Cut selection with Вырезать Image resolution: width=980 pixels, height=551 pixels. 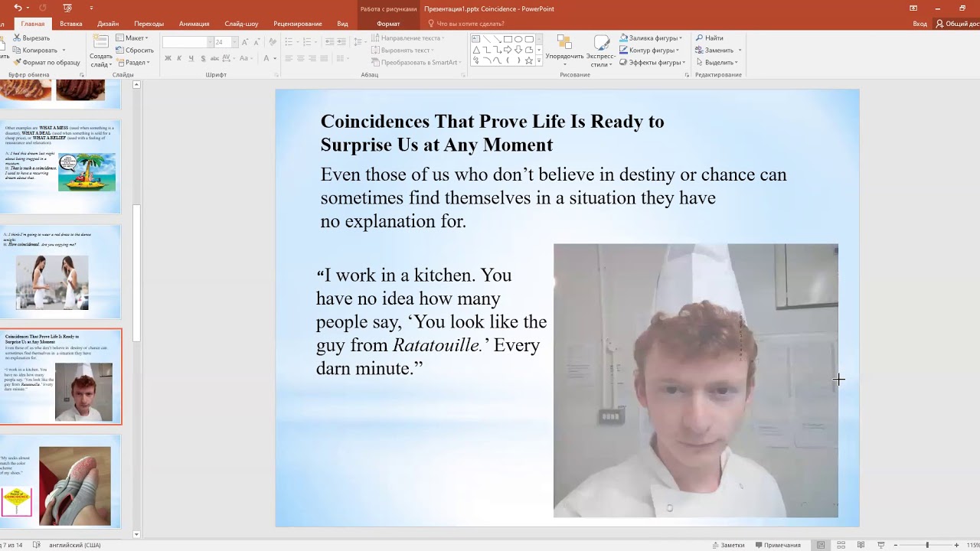[x=31, y=37]
